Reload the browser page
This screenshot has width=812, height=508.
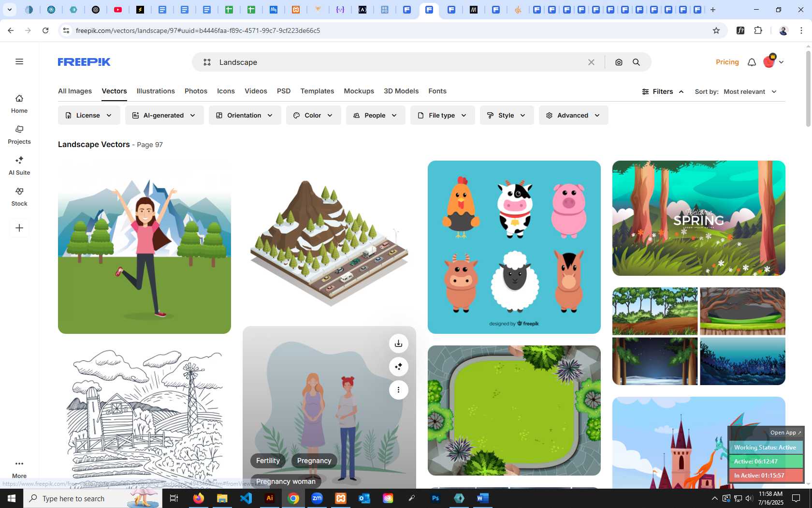[x=45, y=30]
